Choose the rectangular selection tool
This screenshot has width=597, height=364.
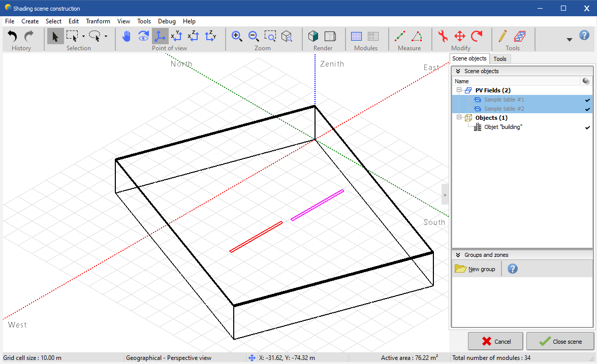pos(72,36)
